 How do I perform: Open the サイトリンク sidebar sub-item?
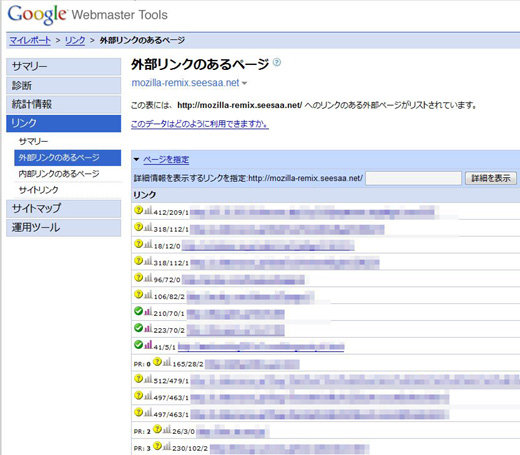point(39,190)
